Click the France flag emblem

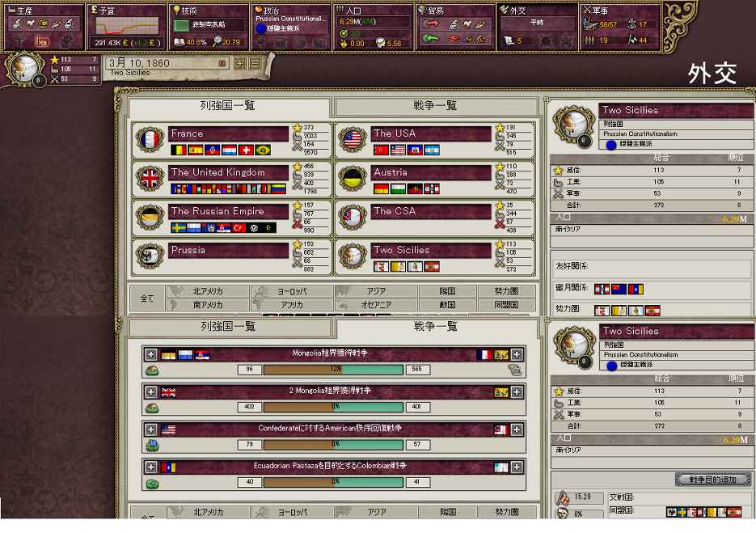pyautogui.click(x=150, y=142)
